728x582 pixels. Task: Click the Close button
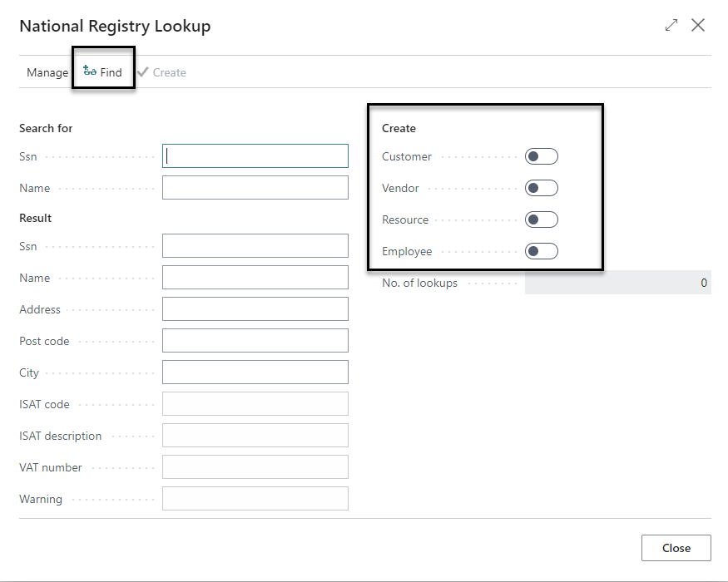(676, 548)
